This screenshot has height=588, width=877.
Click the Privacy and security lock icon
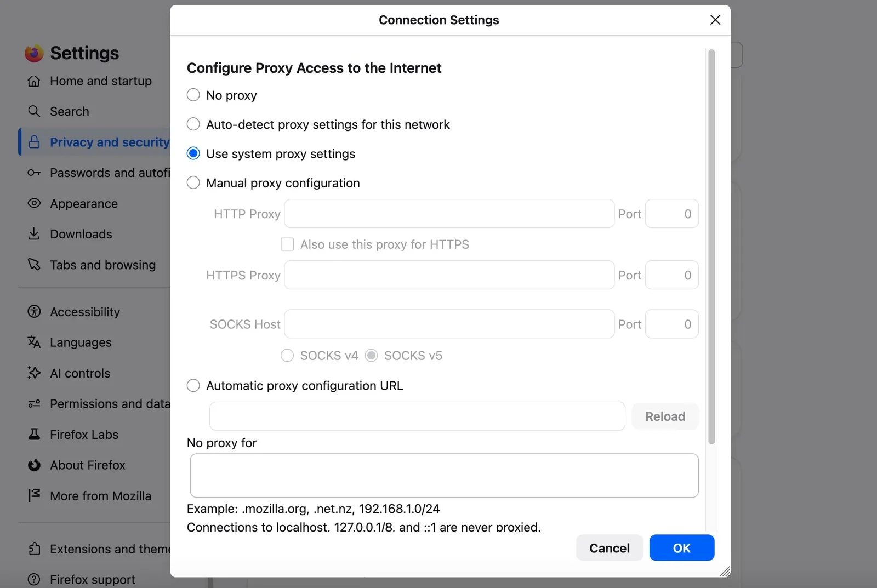34,142
